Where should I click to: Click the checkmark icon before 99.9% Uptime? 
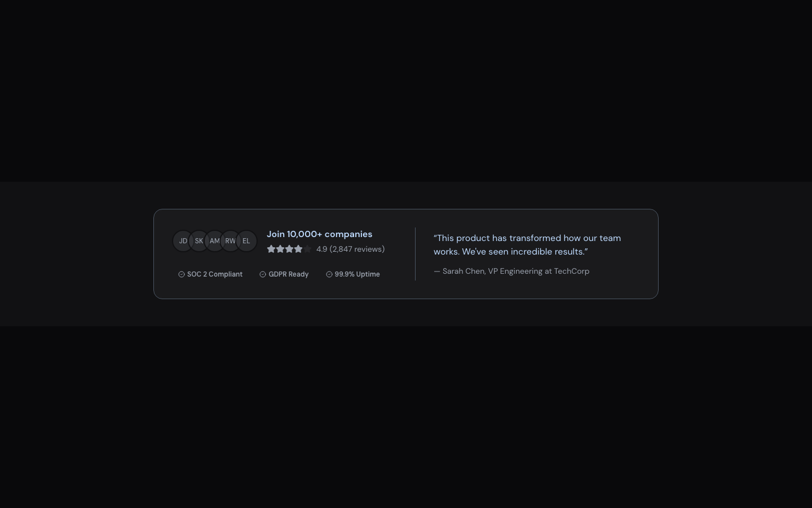click(x=329, y=274)
